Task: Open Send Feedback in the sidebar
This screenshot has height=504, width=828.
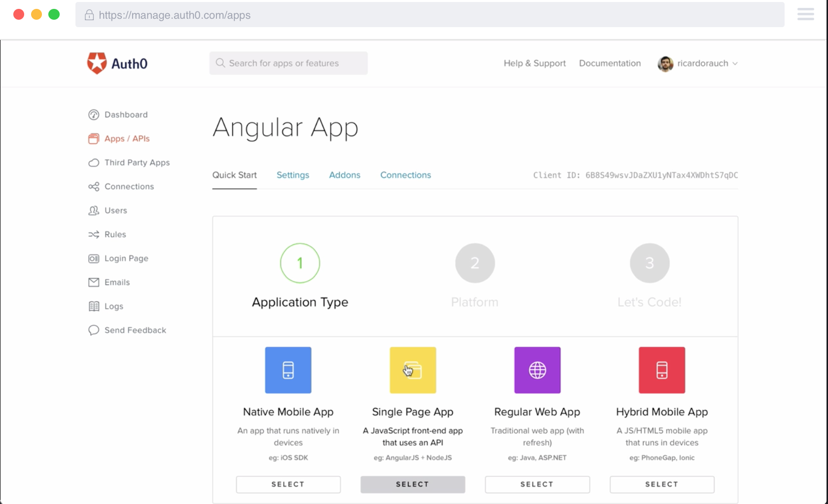Action: 135,330
